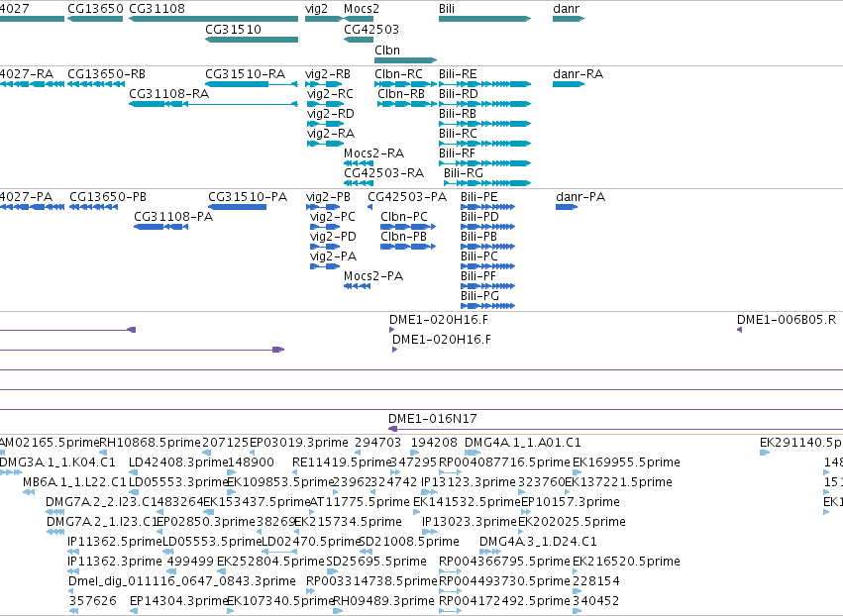Select BAC end DME1-006B05.R

coord(740,330)
